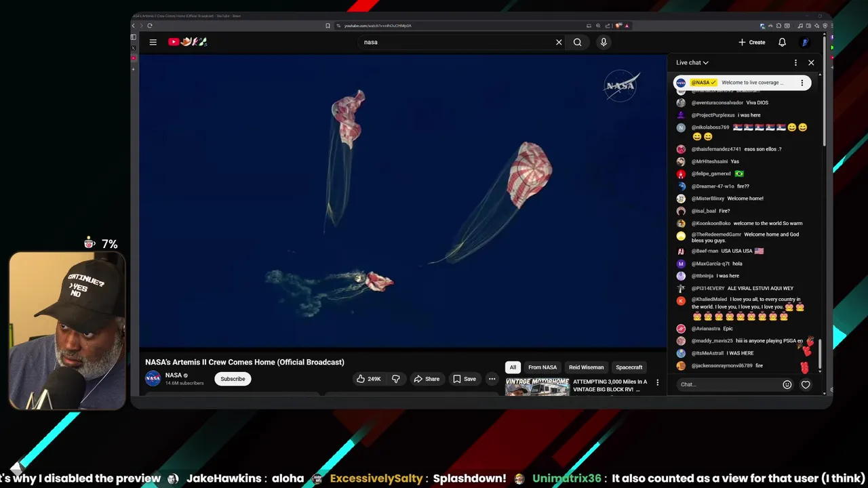
Task: Select the Reid Wiseman filter chip
Action: [x=586, y=367]
